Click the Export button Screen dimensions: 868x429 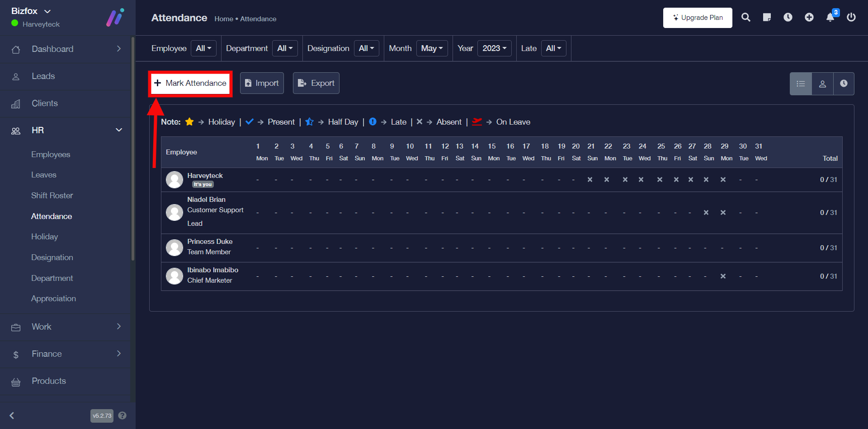pyautogui.click(x=316, y=83)
